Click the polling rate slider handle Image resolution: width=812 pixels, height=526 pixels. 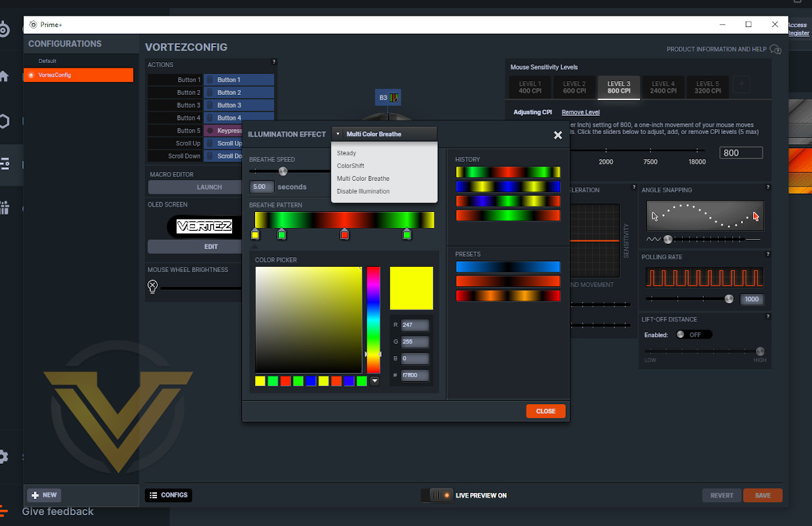[x=729, y=299]
